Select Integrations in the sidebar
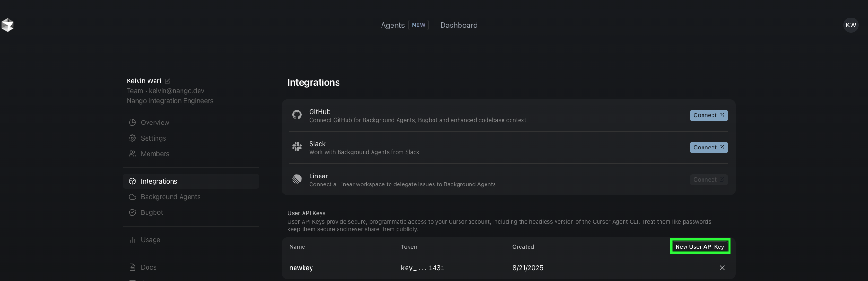868x281 pixels. pyautogui.click(x=159, y=181)
